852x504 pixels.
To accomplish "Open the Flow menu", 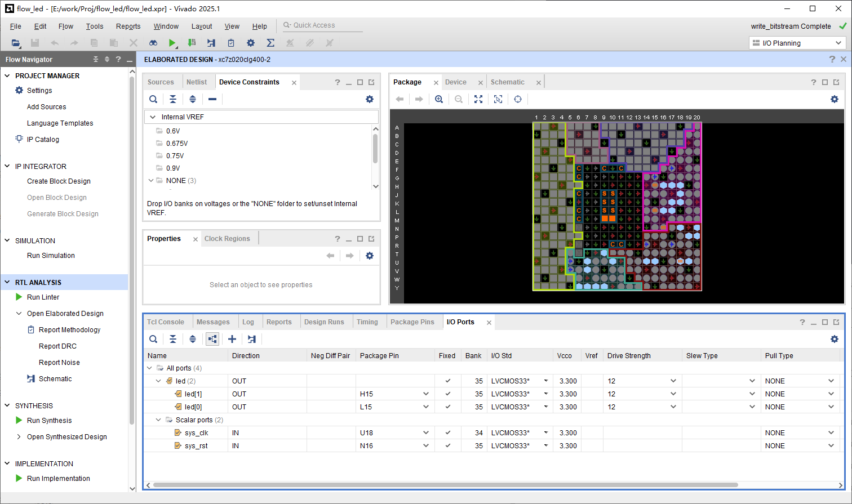I will 66,26.
